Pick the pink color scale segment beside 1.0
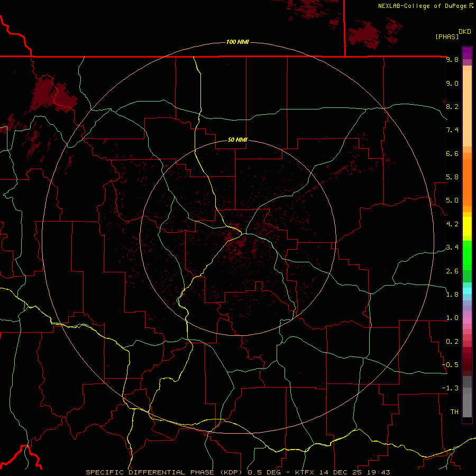The width and height of the screenshot is (476, 476). [467, 321]
